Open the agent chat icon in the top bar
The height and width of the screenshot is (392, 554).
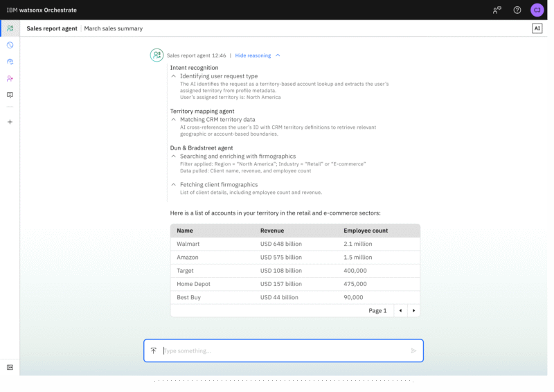click(x=497, y=10)
